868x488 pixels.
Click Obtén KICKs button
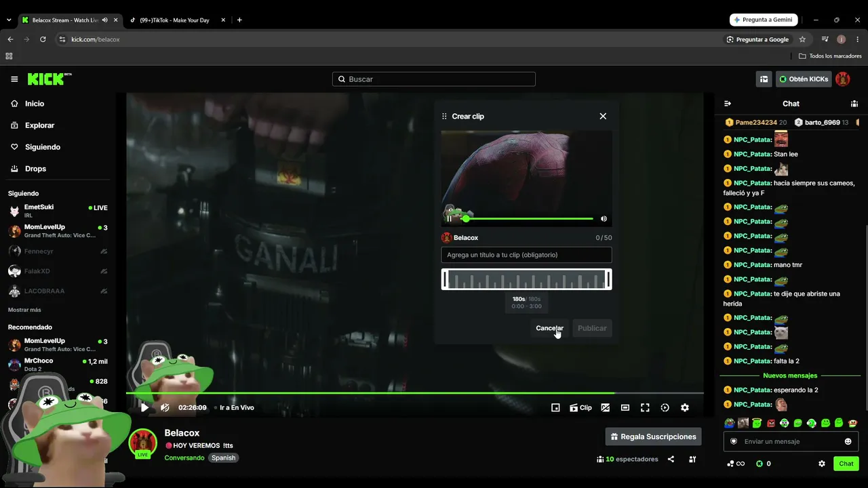[x=804, y=79]
